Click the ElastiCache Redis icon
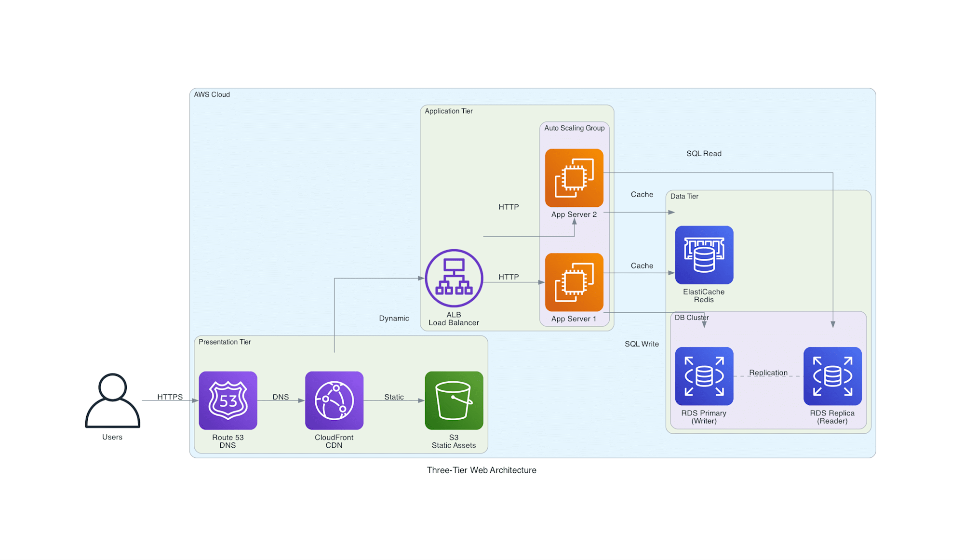The height and width of the screenshot is (560, 964). tap(704, 255)
